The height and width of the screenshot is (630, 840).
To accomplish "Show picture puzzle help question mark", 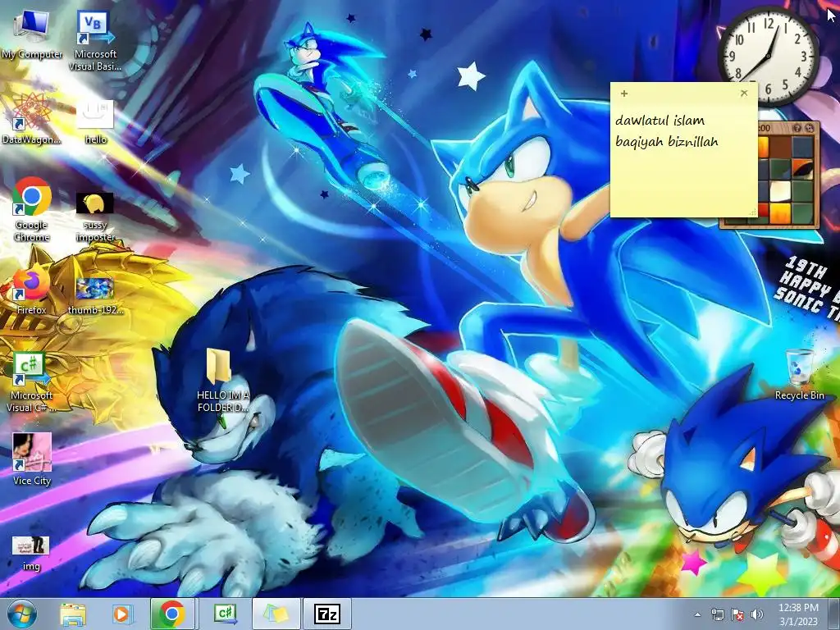I will (x=797, y=128).
